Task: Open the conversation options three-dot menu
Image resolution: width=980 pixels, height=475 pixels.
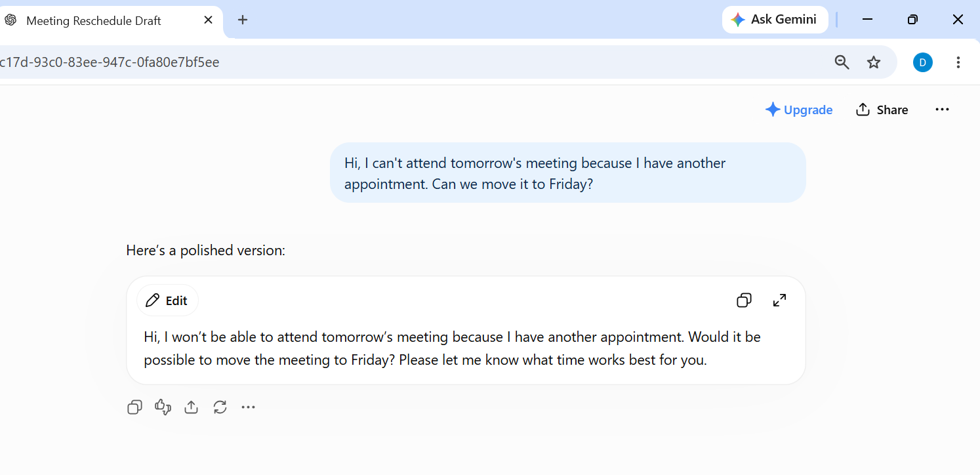Action: 942,110
